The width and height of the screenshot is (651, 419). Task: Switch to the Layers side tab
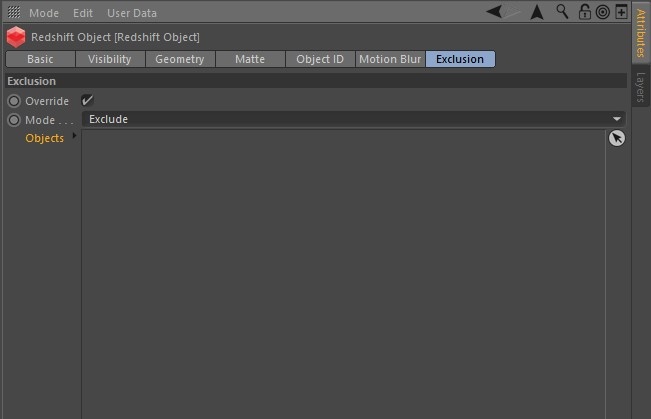click(640, 88)
